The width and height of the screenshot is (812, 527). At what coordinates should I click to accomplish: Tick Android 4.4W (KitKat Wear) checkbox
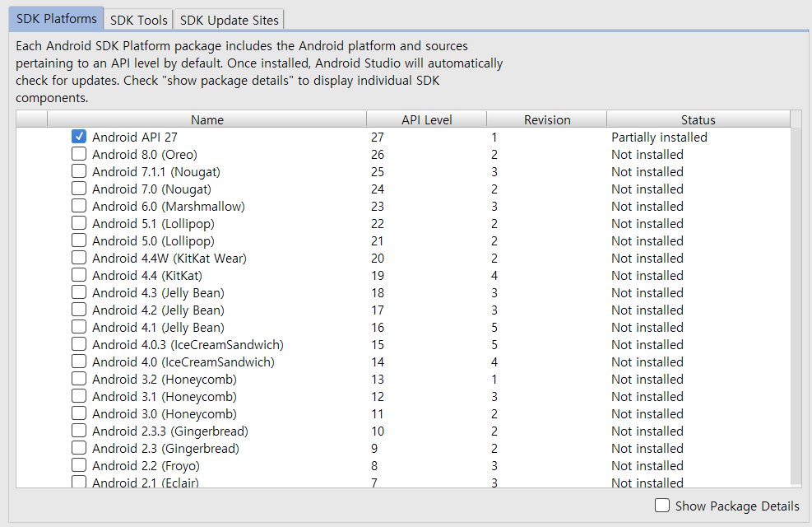pos(79,258)
